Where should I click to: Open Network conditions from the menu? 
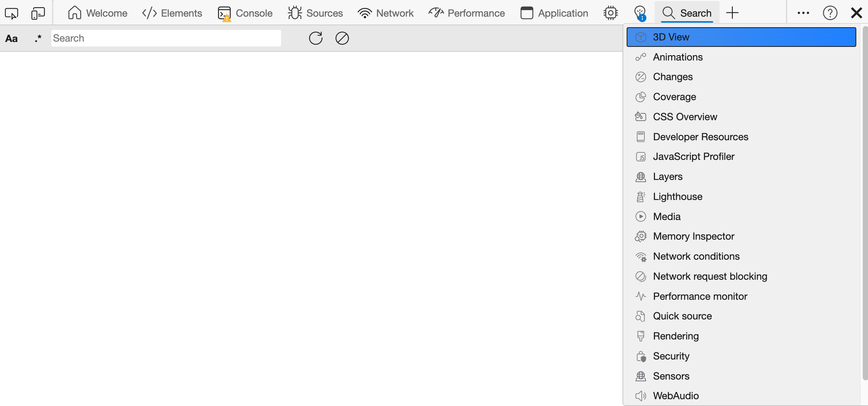696,256
